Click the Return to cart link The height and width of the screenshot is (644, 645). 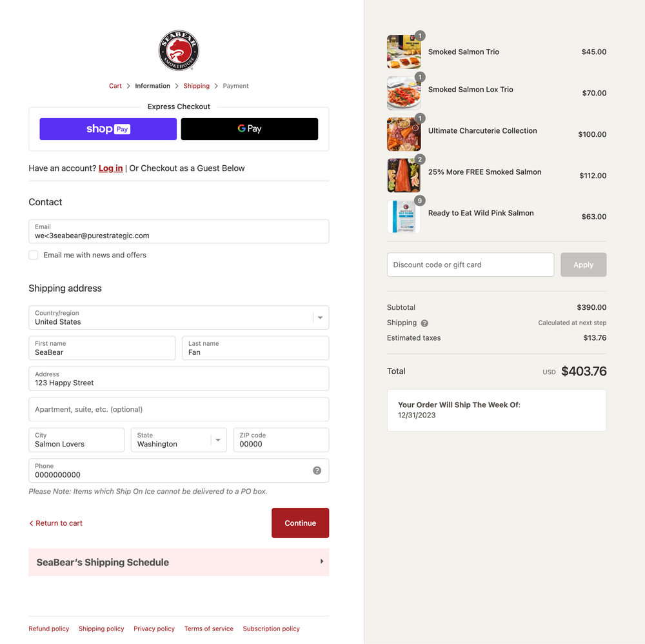coord(55,523)
